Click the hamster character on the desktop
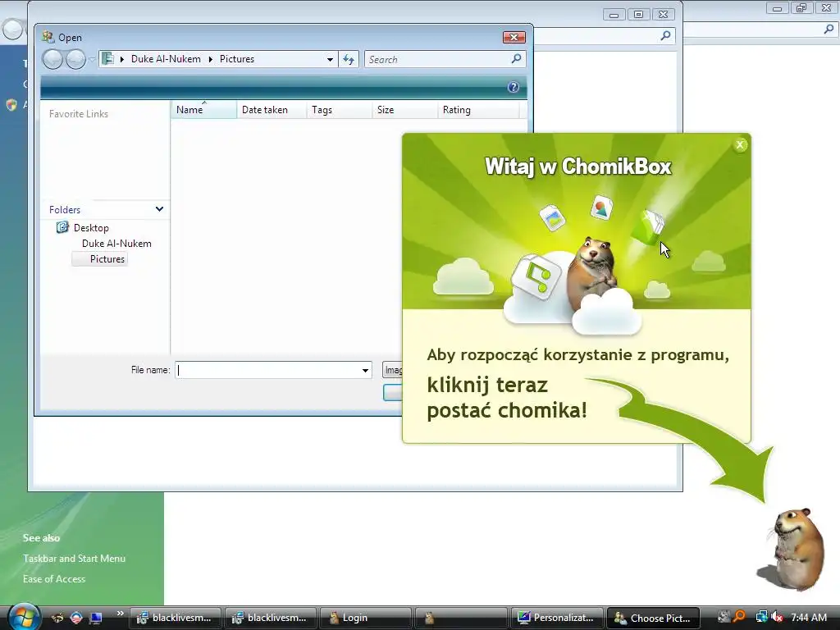The image size is (840, 630). point(795,549)
